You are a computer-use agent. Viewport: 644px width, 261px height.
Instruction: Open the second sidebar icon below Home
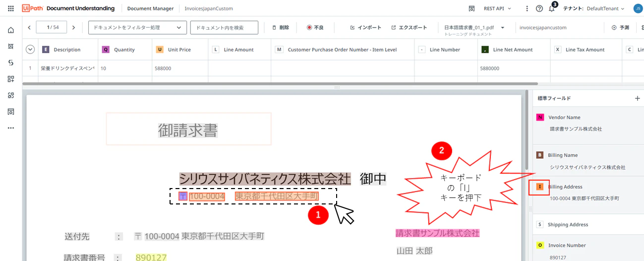(x=11, y=46)
